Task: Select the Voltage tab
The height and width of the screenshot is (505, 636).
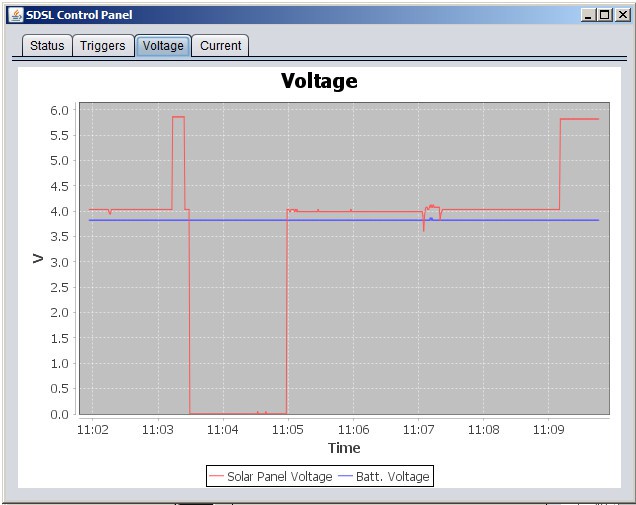Action: coord(163,45)
